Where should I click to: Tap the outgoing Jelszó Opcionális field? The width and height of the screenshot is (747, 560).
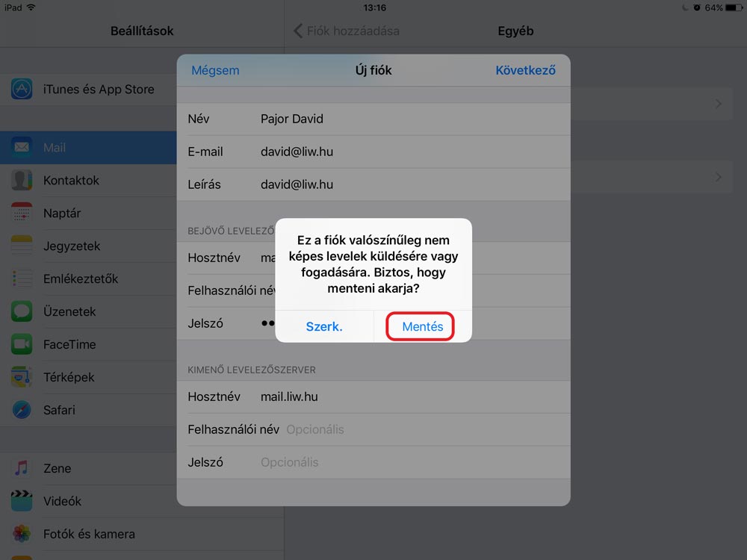[x=290, y=463]
